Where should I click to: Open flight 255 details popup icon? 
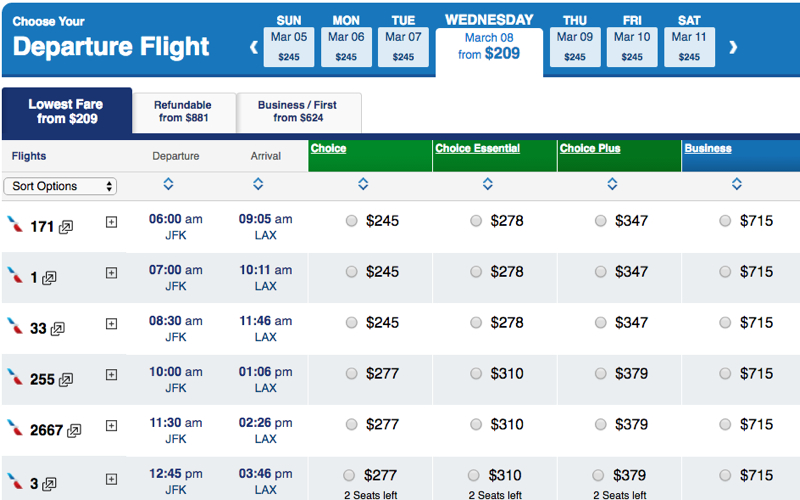[x=66, y=380]
